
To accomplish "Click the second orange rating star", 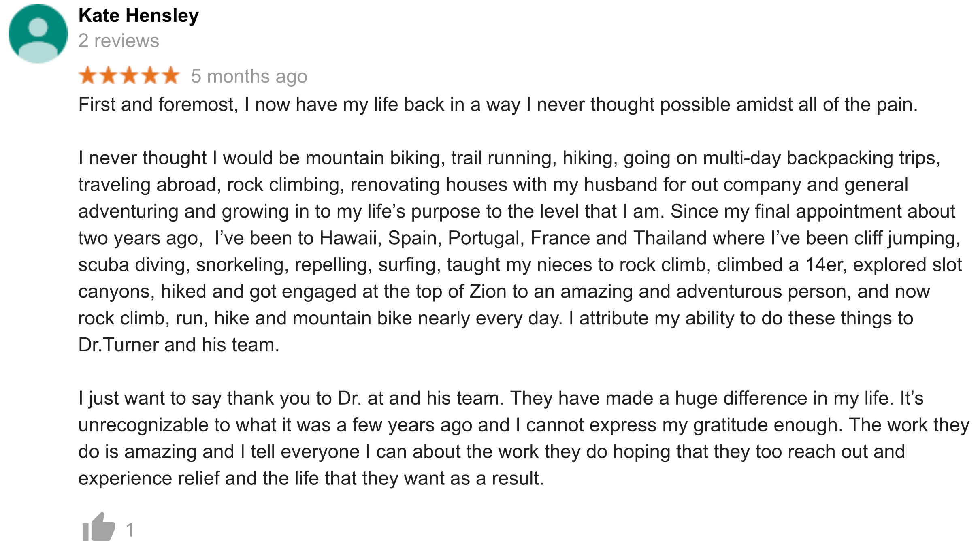I will [x=109, y=76].
